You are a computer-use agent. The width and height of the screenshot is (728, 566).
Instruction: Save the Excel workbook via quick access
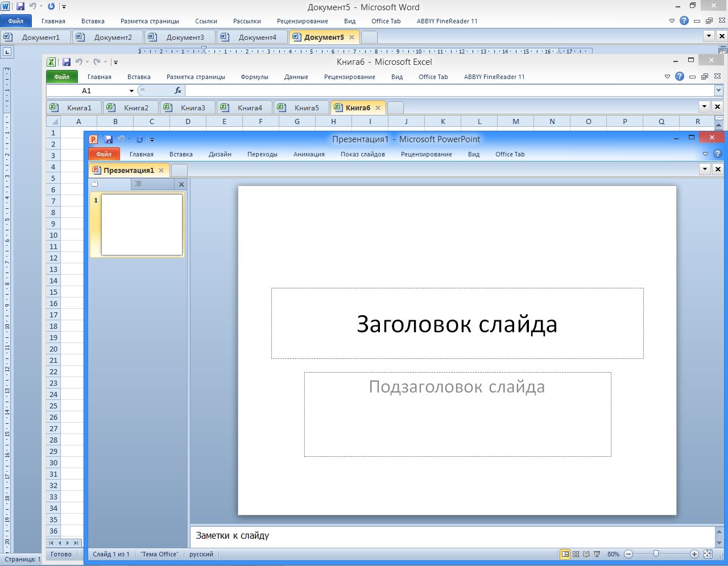(67, 62)
